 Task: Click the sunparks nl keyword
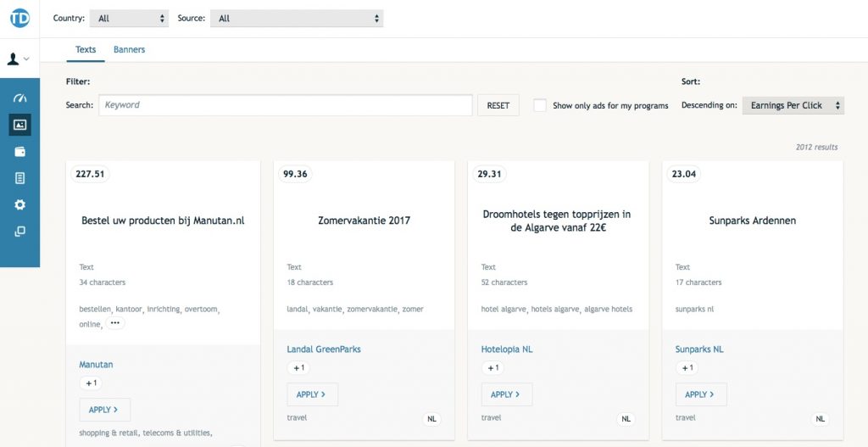694,309
